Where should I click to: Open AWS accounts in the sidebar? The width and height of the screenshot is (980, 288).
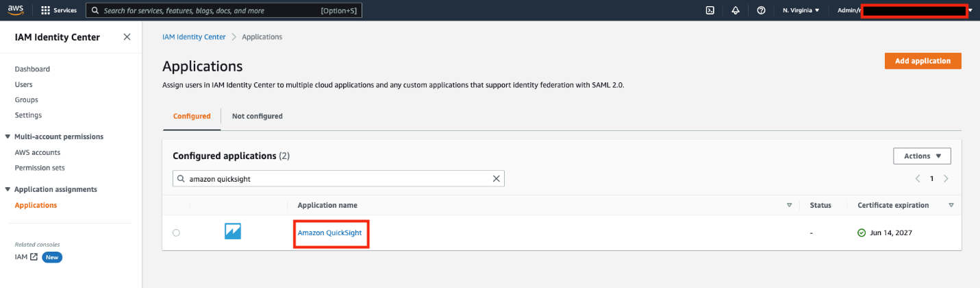point(37,152)
